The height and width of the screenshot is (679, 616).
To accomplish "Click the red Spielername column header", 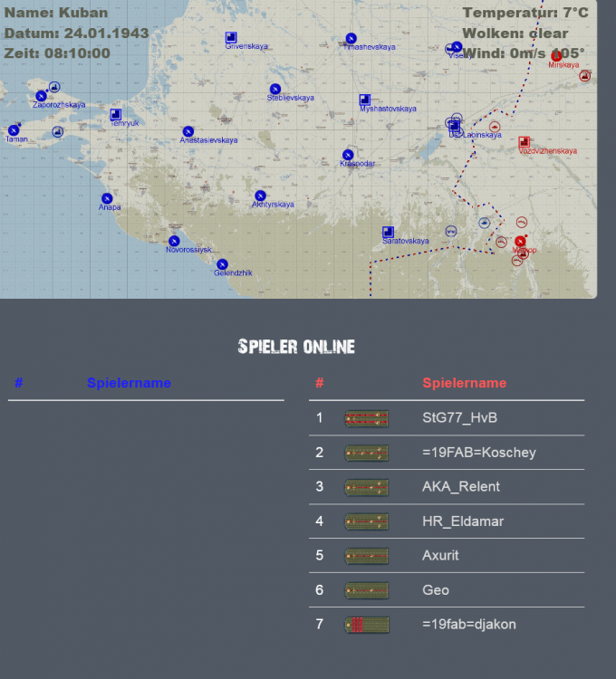I will click(x=465, y=383).
